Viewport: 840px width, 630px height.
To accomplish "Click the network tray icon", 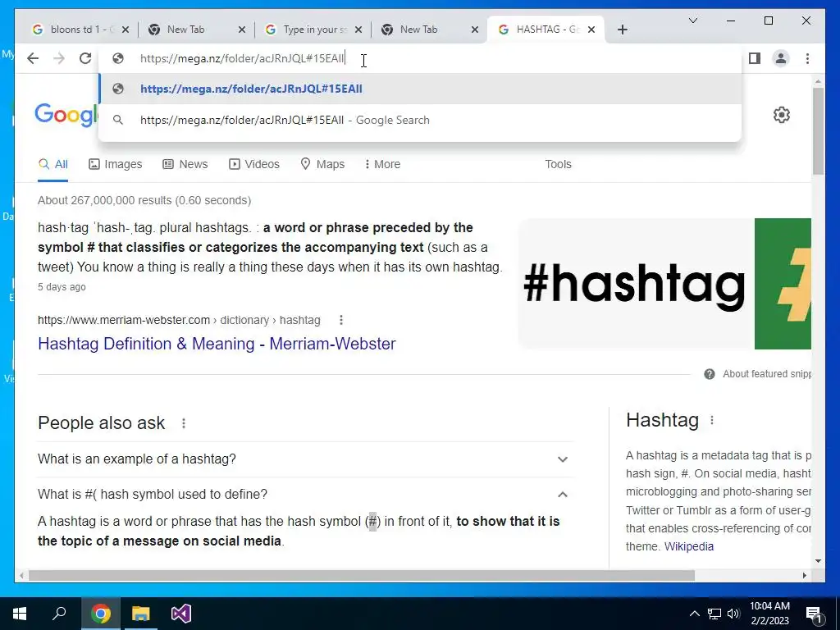I will (x=714, y=614).
